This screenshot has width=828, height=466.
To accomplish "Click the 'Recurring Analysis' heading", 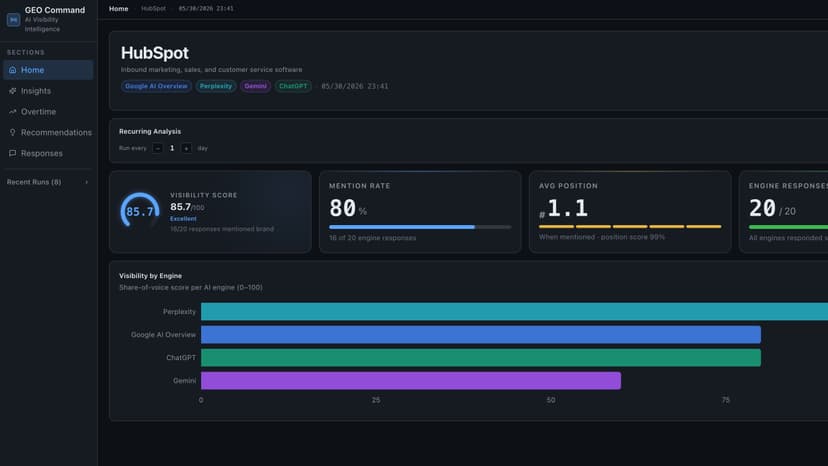I will coord(150,132).
